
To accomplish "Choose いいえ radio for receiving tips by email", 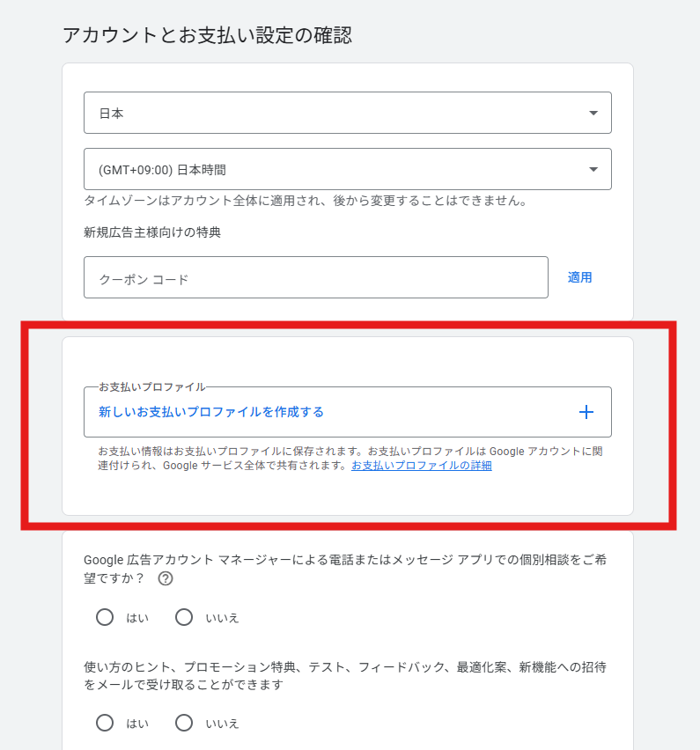I will coord(184,723).
